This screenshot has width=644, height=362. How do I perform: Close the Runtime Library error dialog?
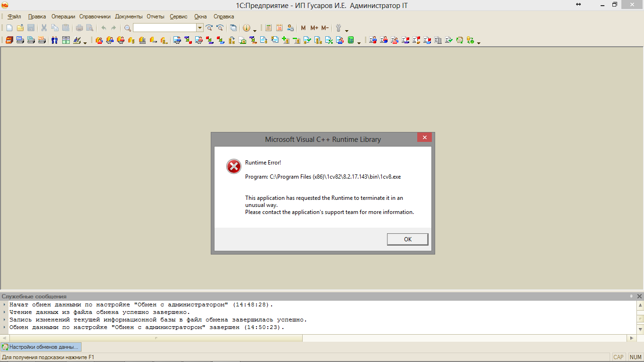[x=424, y=138]
